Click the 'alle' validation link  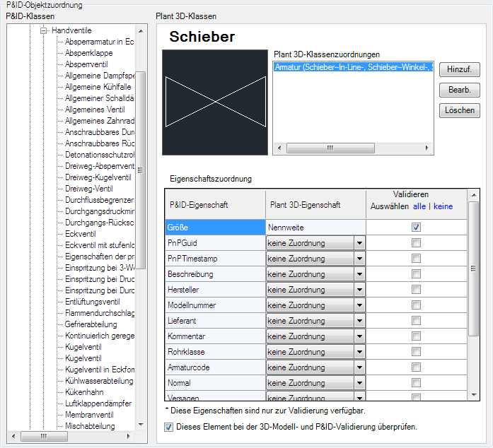point(419,207)
